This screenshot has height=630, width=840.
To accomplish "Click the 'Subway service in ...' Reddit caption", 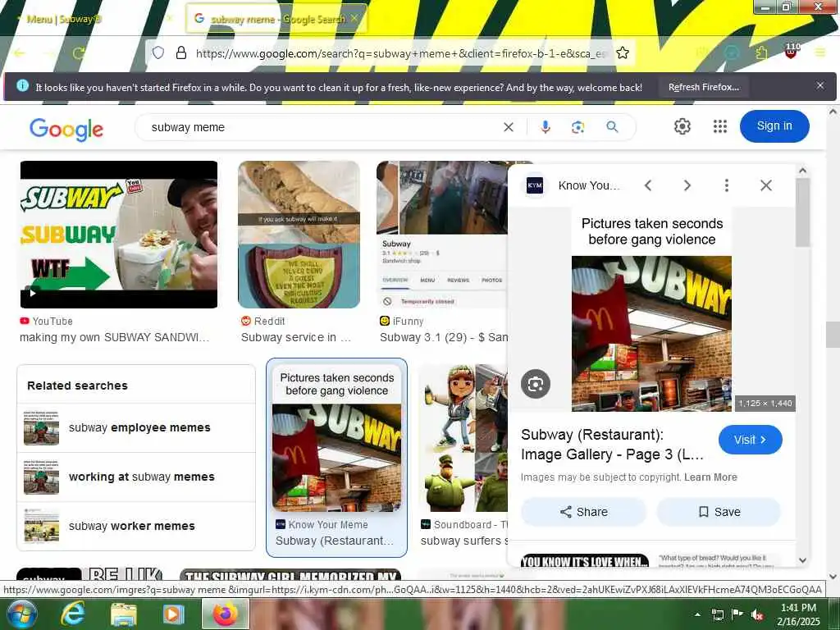I will (295, 337).
